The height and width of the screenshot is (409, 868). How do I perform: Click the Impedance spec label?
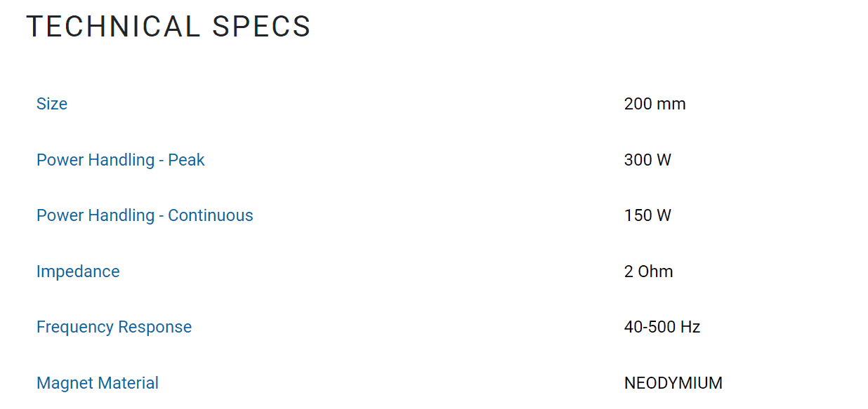pyautogui.click(x=78, y=271)
